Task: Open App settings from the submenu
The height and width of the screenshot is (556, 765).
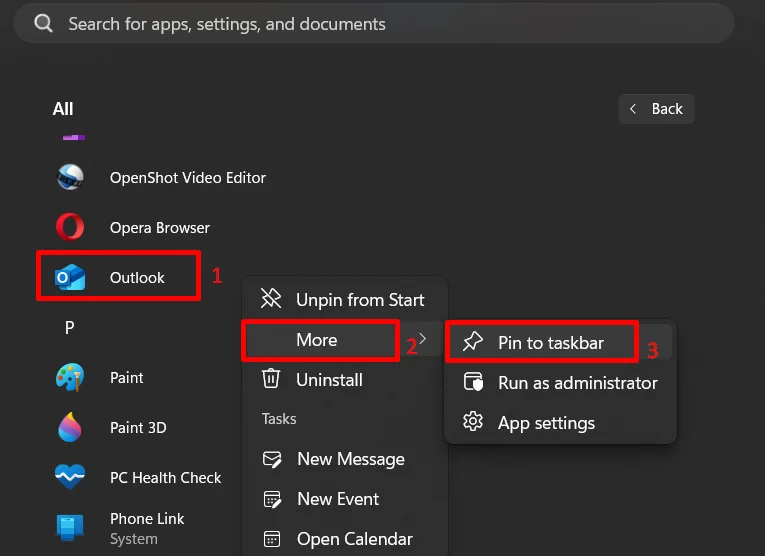Action: [x=546, y=423]
